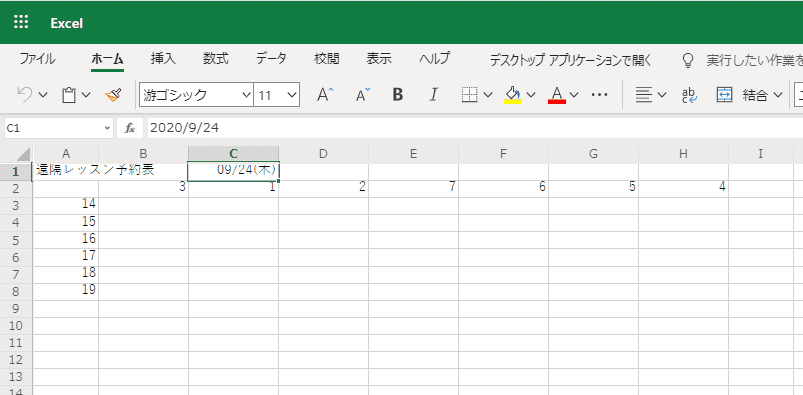This screenshot has width=803, height=395.
Task: Click the select-all corner triangle
Action: tap(23, 154)
